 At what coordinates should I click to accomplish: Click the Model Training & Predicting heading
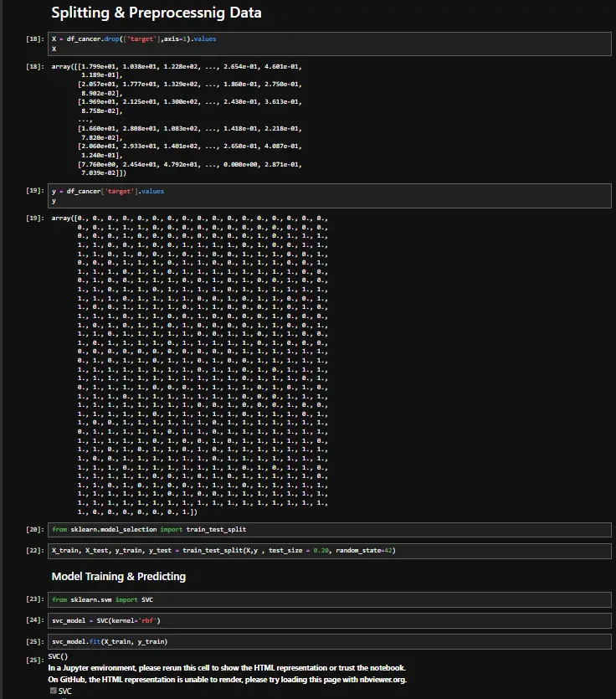119,577
